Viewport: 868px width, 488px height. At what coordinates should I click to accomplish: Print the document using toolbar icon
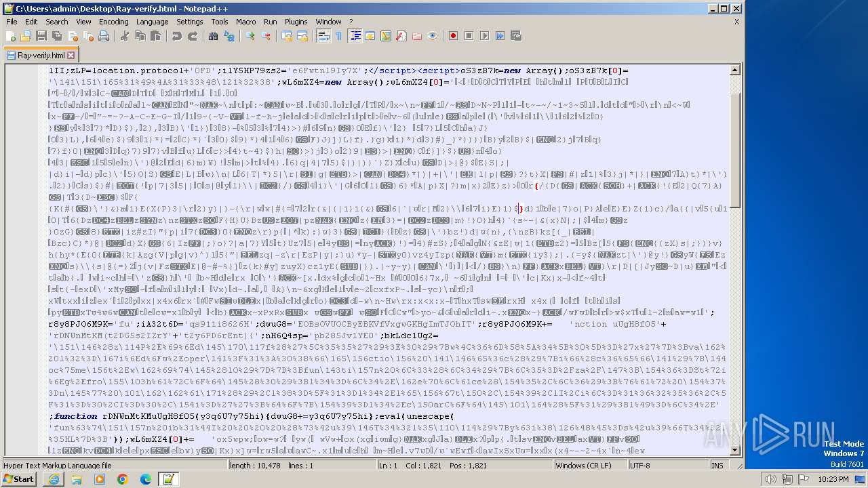pyautogui.click(x=104, y=36)
